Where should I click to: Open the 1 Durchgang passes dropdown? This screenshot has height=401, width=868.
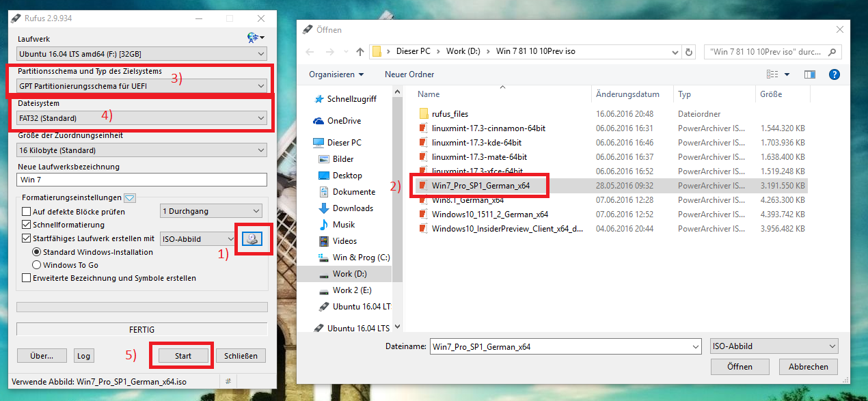point(211,211)
